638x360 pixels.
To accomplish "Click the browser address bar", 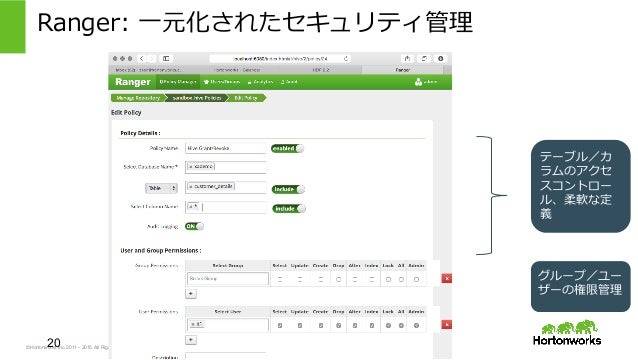I will [x=280, y=59].
